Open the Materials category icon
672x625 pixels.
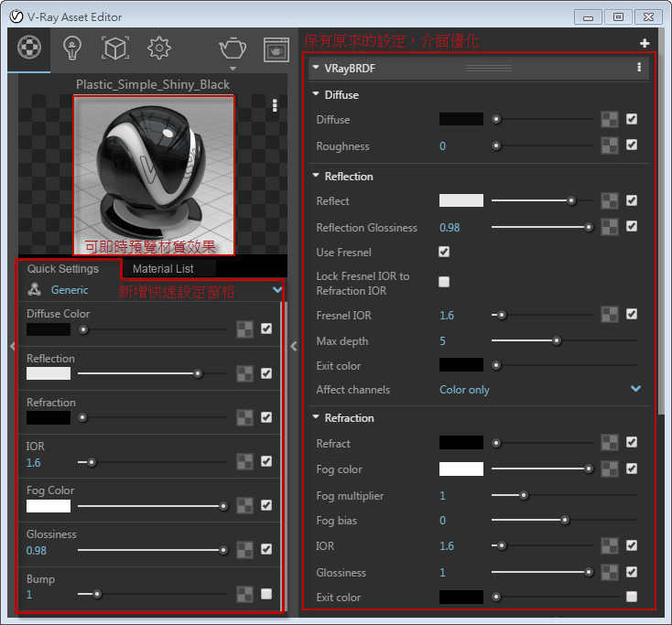click(x=29, y=47)
